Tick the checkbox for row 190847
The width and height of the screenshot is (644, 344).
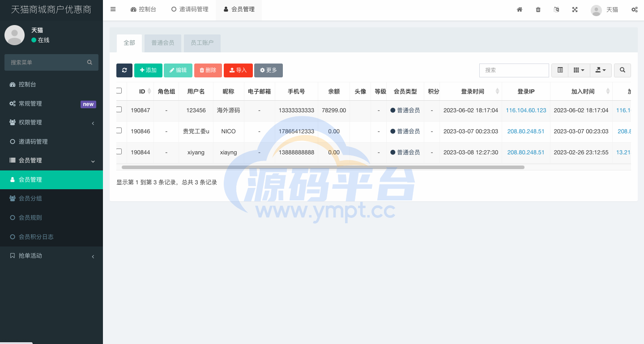(x=119, y=110)
